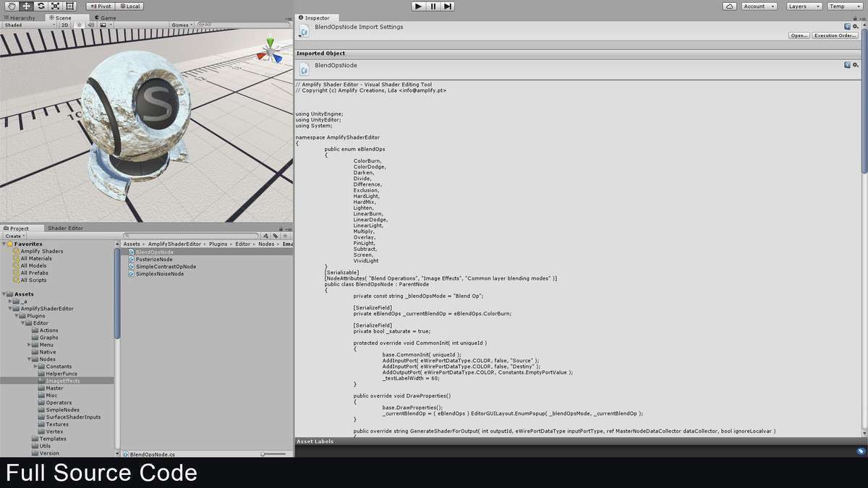Collapse the AmplifyShaderEditor folder
This screenshot has width=868, height=488.
(x=10, y=309)
